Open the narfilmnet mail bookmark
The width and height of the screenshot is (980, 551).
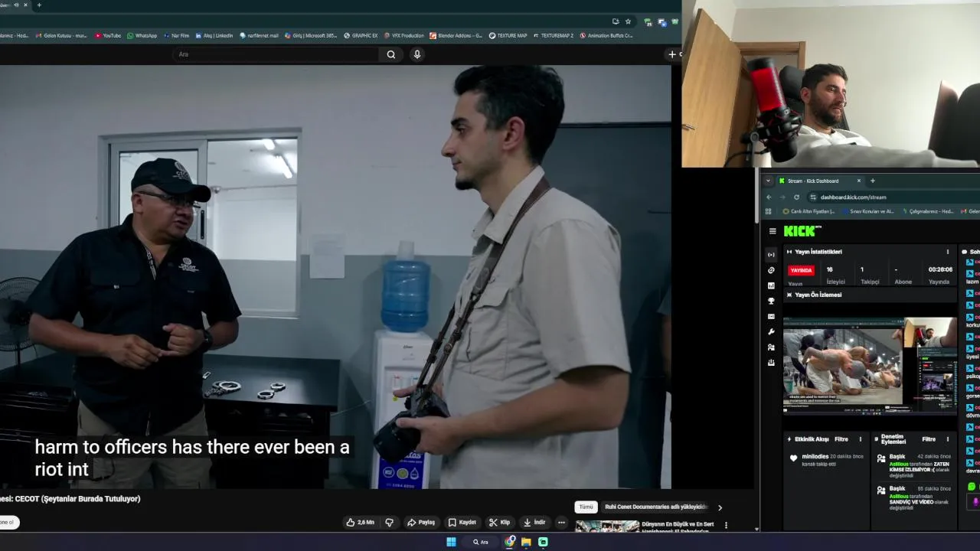tap(260, 35)
